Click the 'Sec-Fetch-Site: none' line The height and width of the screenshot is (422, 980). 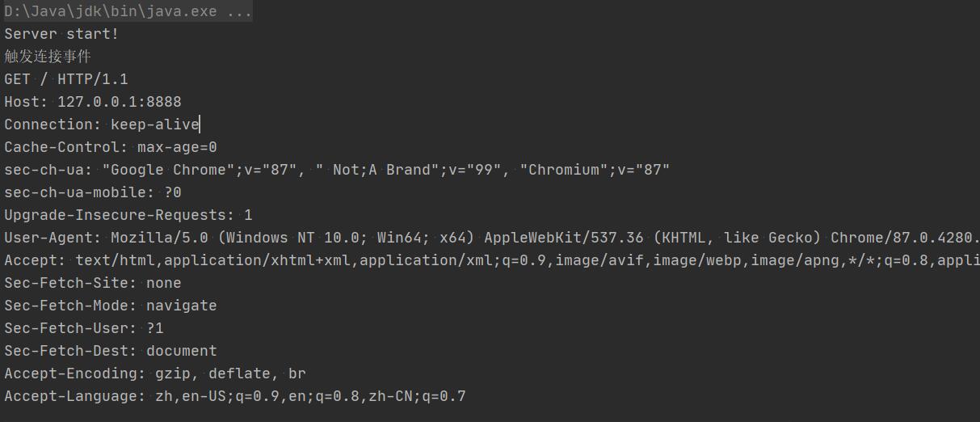click(93, 283)
